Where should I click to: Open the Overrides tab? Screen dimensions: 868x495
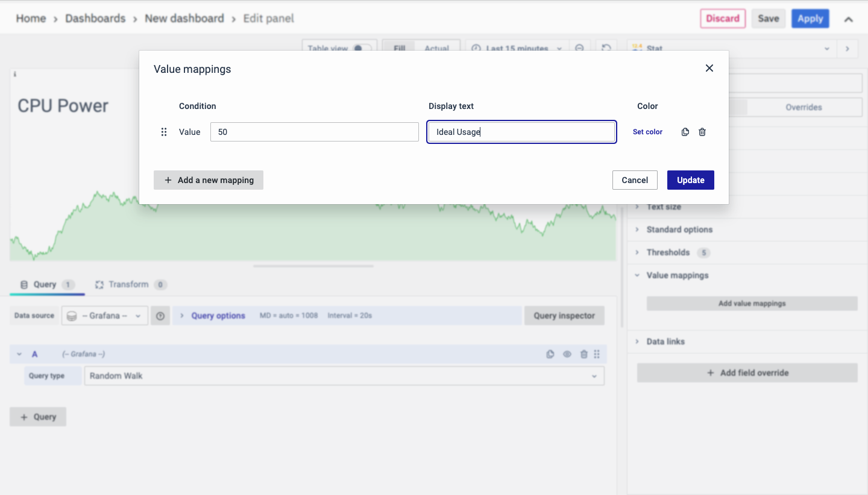point(803,107)
